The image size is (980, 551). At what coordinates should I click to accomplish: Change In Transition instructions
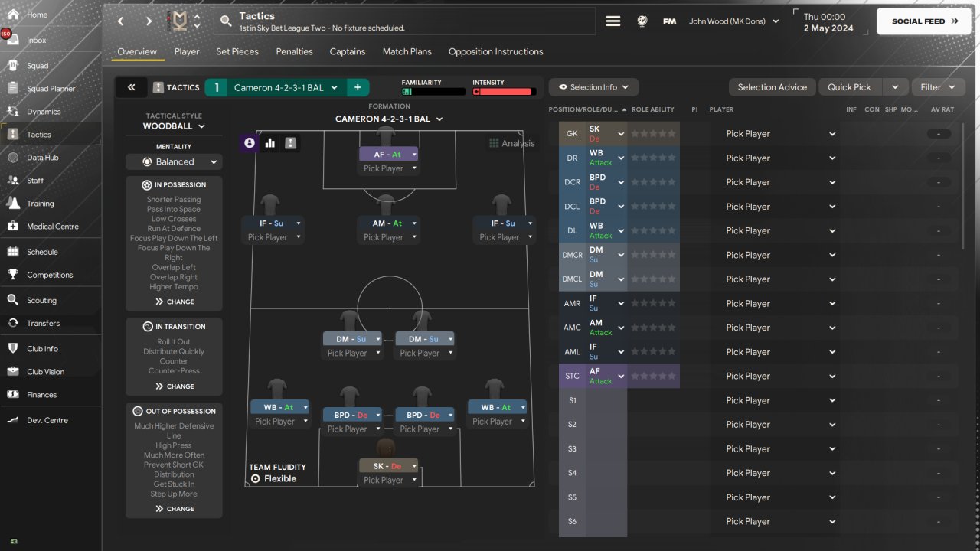pyautogui.click(x=174, y=386)
